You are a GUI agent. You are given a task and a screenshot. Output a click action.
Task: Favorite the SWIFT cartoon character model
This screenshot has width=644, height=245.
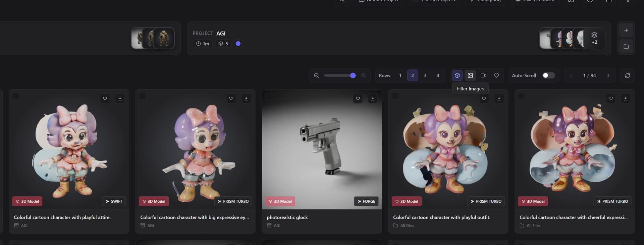[105, 98]
